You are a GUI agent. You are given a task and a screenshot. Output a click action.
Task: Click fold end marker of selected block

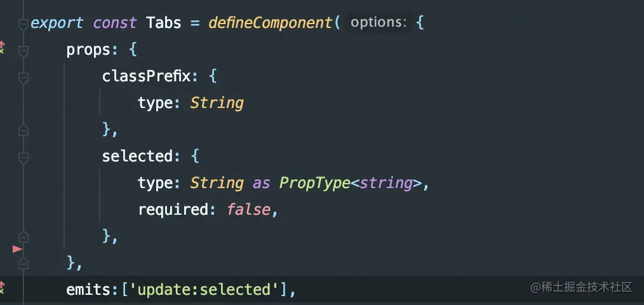[x=23, y=237]
